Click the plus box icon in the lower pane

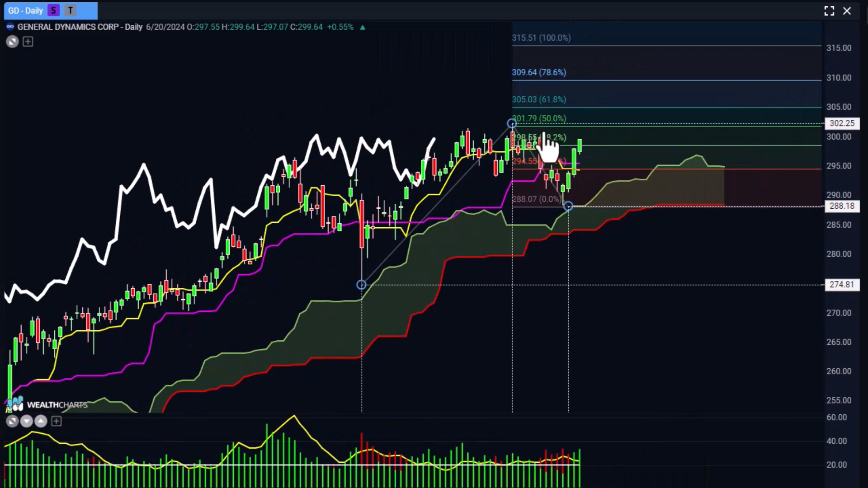coord(57,422)
